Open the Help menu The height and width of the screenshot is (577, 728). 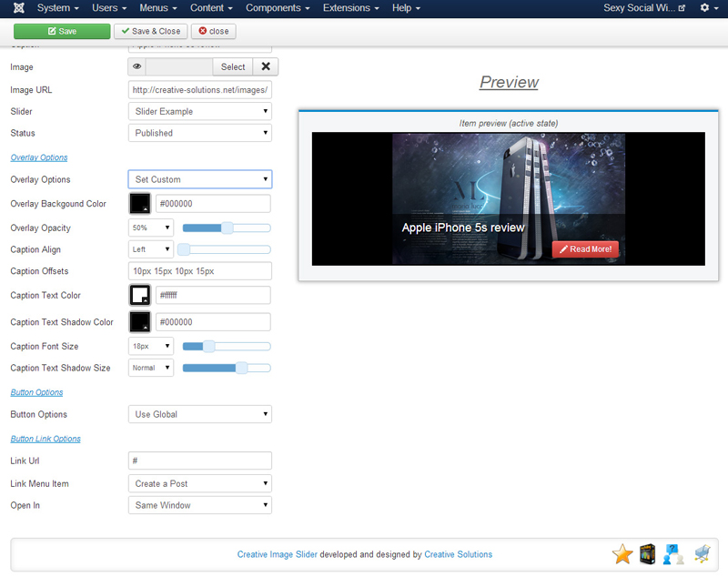pyautogui.click(x=406, y=8)
